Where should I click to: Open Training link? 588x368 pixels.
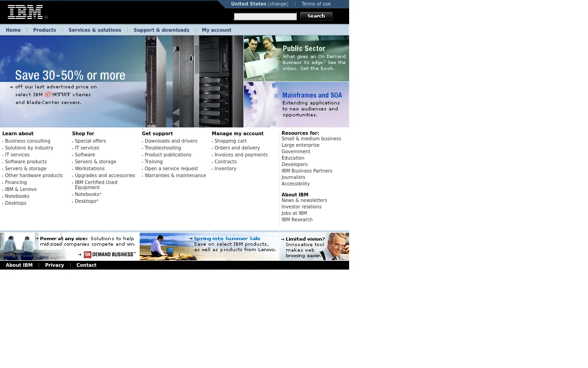[x=153, y=162]
